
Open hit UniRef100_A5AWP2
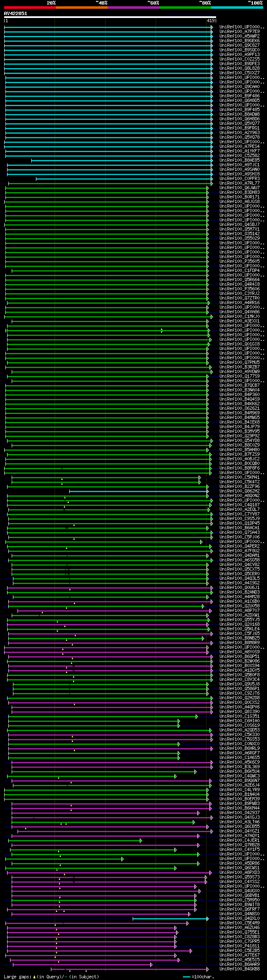point(239,36)
